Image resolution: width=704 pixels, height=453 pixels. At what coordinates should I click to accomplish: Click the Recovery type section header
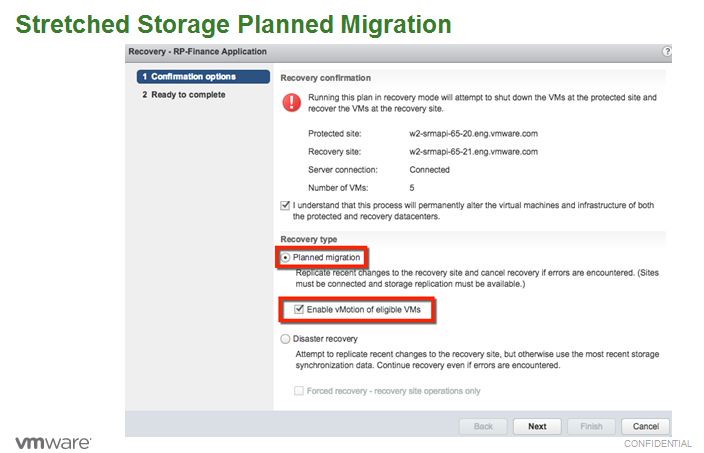(309, 240)
